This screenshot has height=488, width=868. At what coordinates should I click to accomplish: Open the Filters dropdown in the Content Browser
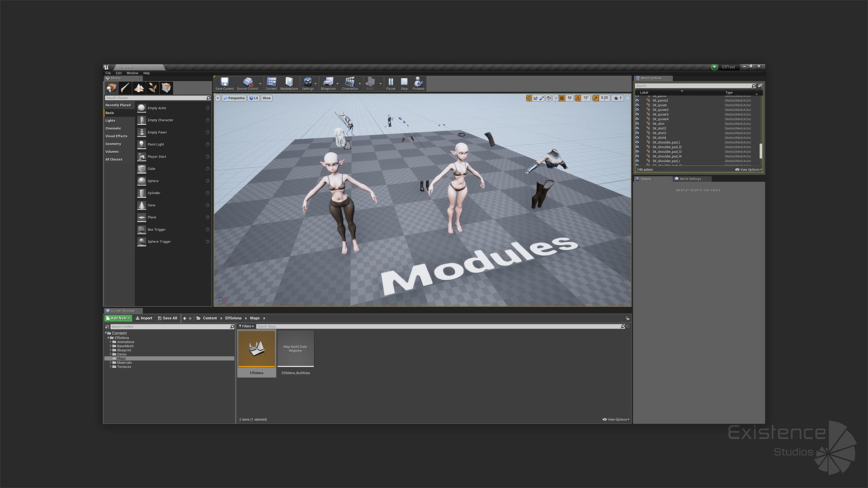click(x=246, y=326)
